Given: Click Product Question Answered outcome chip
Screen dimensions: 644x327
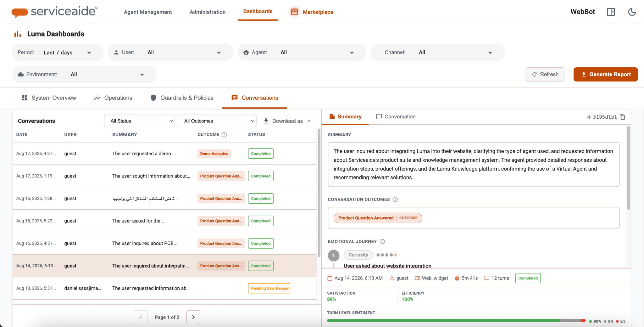Looking at the screenshot, I should tap(378, 218).
